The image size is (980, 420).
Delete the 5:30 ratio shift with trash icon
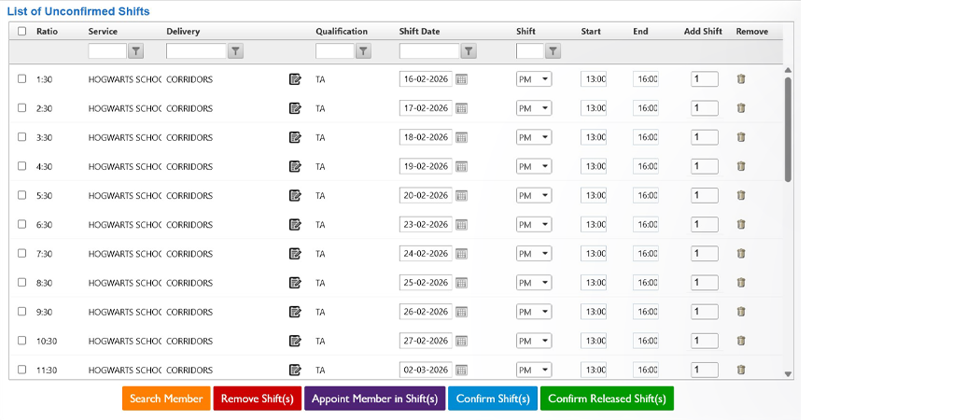(741, 195)
